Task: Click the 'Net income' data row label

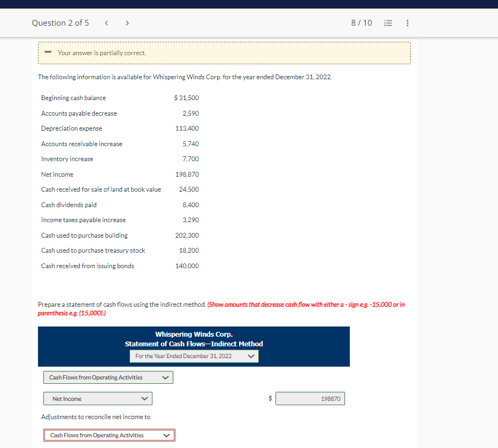Action: click(57, 174)
